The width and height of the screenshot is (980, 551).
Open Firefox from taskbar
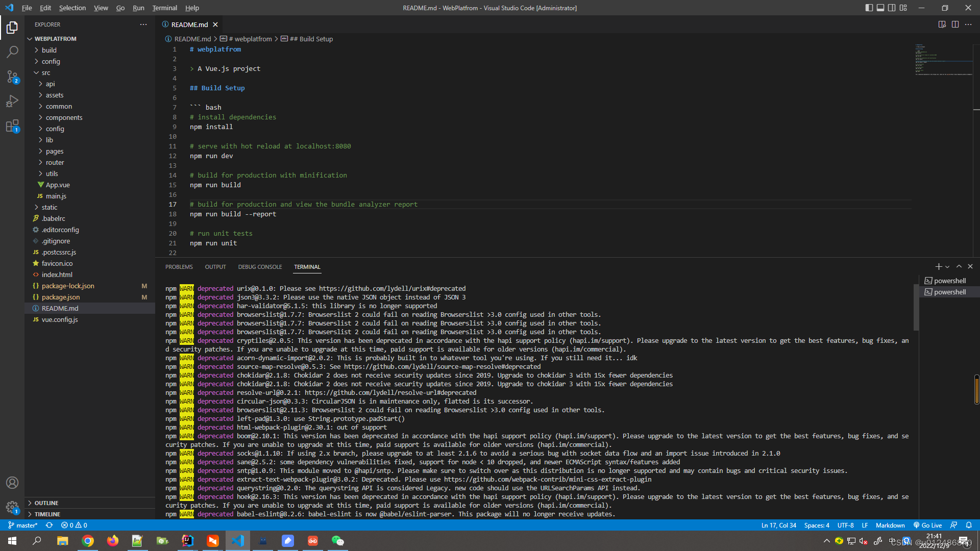click(113, 541)
